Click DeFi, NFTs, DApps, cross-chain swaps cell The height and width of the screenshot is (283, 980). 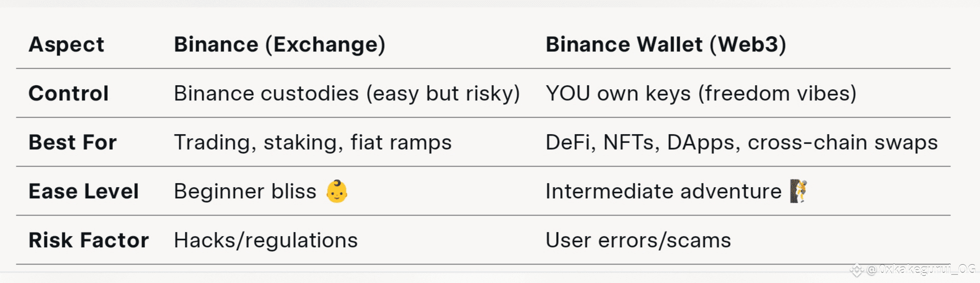click(742, 143)
